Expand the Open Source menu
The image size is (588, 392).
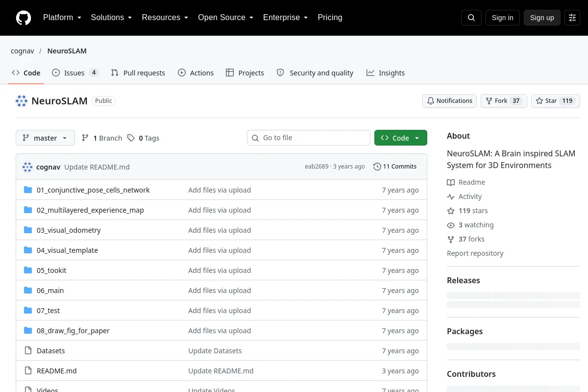coord(225,18)
